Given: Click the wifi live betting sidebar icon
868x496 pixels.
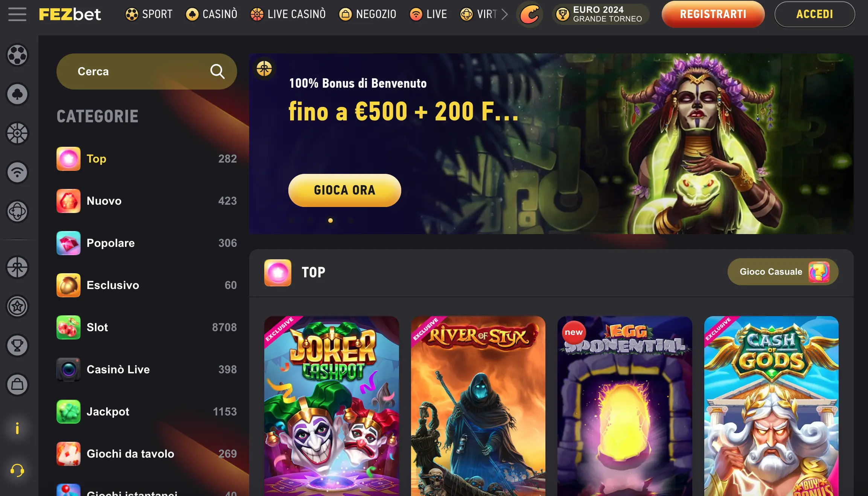Looking at the screenshot, I should click(x=17, y=172).
